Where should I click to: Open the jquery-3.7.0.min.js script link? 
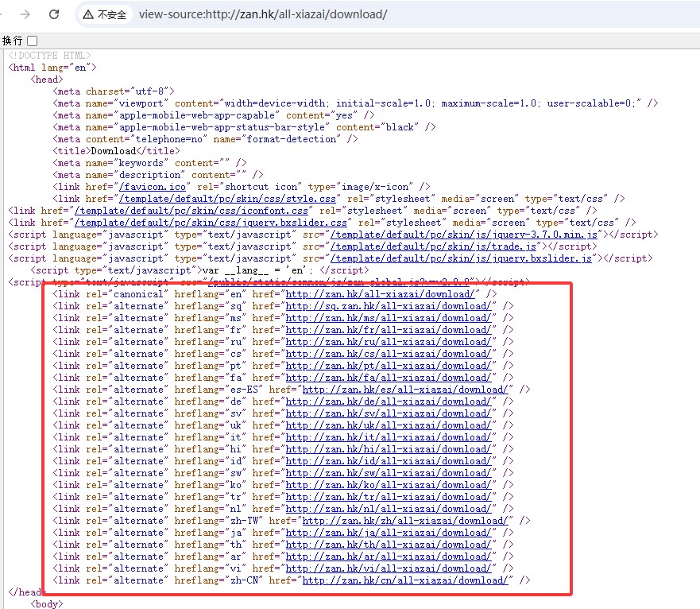coord(464,235)
